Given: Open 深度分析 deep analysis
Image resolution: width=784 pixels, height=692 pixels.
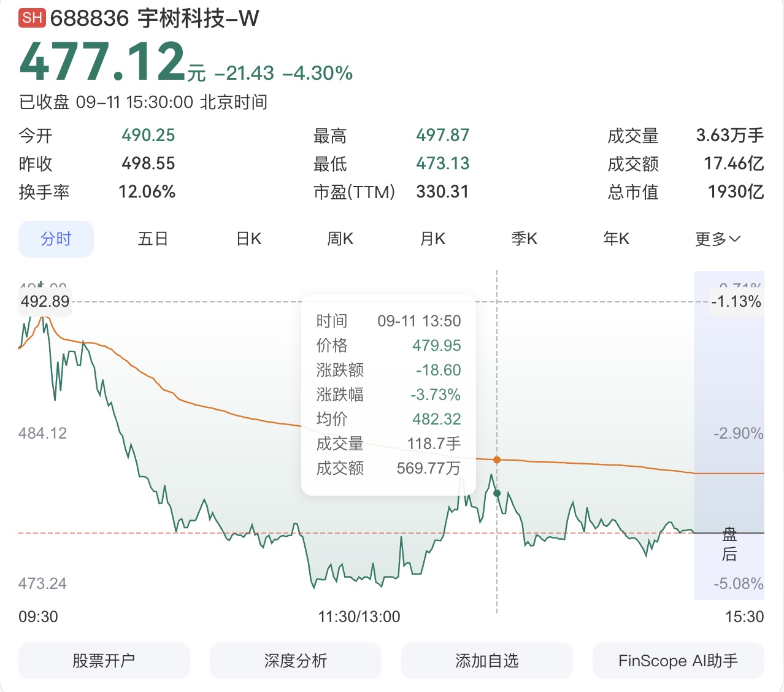Looking at the screenshot, I should pyautogui.click(x=296, y=661).
